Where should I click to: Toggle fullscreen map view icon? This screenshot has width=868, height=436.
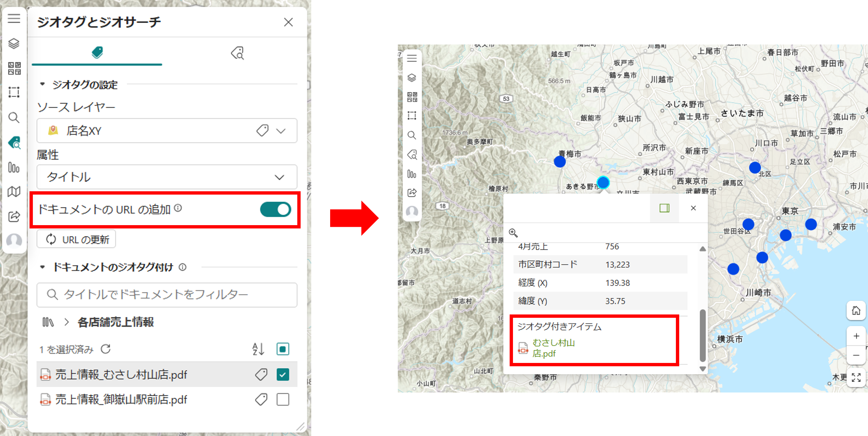pyautogui.click(x=856, y=378)
